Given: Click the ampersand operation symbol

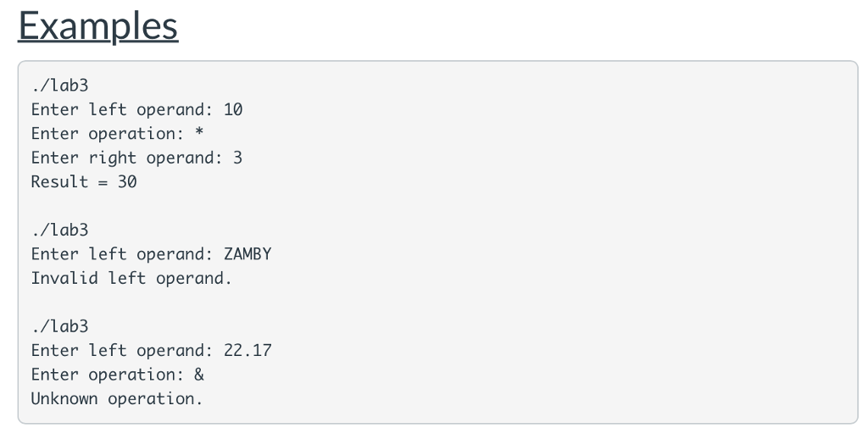Looking at the screenshot, I should pyautogui.click(x=199, y=375).
